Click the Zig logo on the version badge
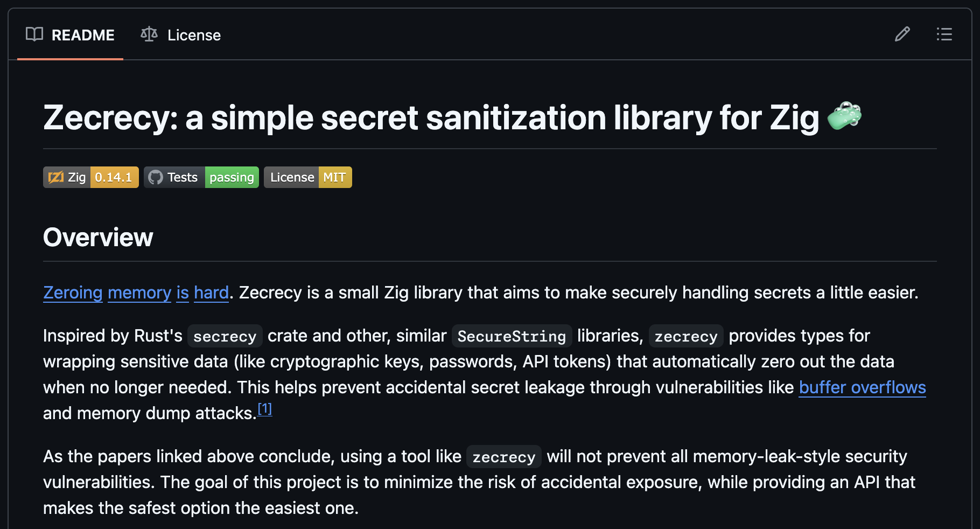The width and height of the screenshot is (980, 529). 55,177
